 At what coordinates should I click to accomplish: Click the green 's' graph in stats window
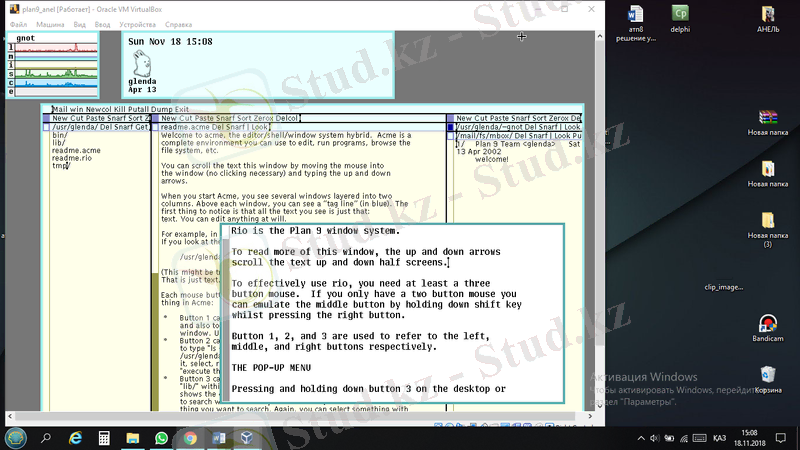click(56, 74)
